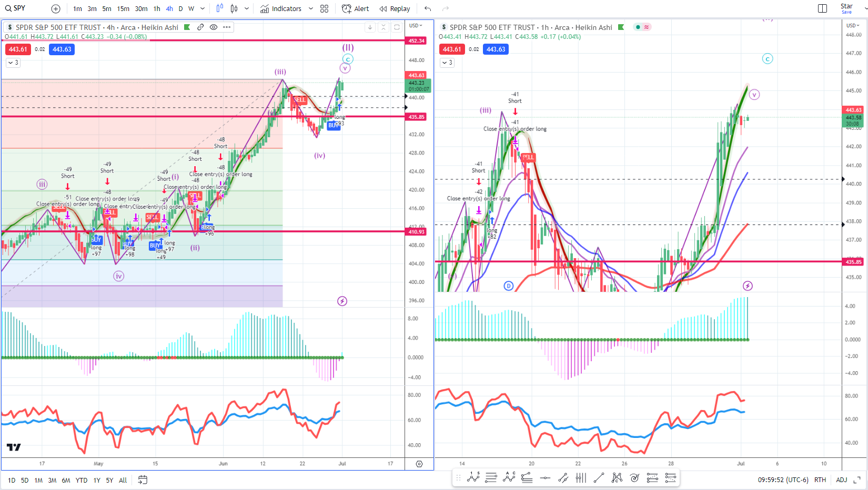
Task: Click the move pane down arrow on 4h chart
Action: (x=370, y=27)
